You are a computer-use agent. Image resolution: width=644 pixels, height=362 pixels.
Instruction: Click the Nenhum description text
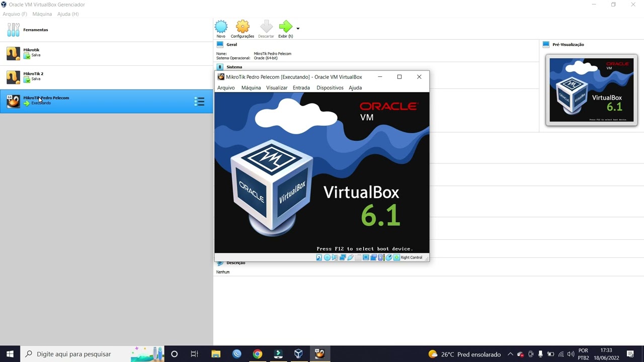(x=223, y=272)
